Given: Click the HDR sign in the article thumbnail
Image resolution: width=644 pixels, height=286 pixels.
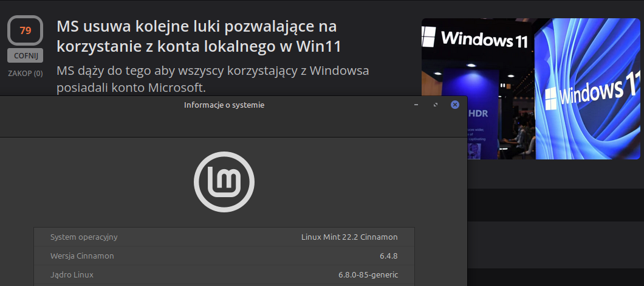Looking at the screenshot, I should tap(479, 114).
